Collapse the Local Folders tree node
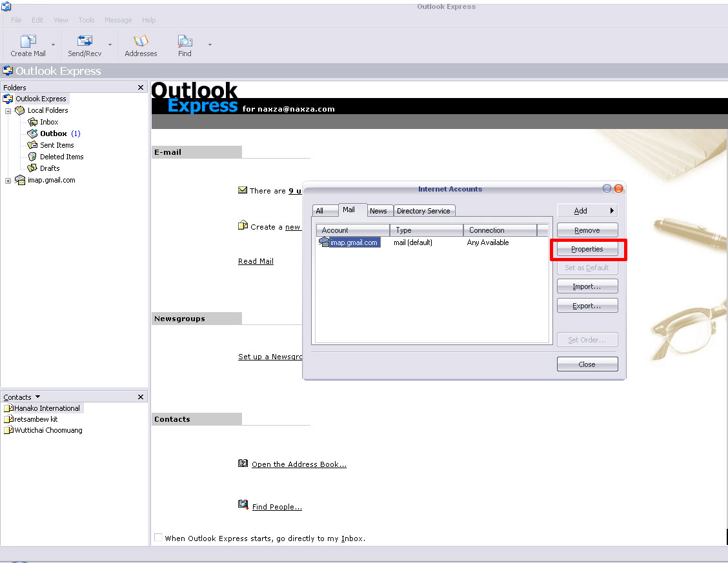Image resolution: width=728 pixels, height=563 pixels. (8, 112)
